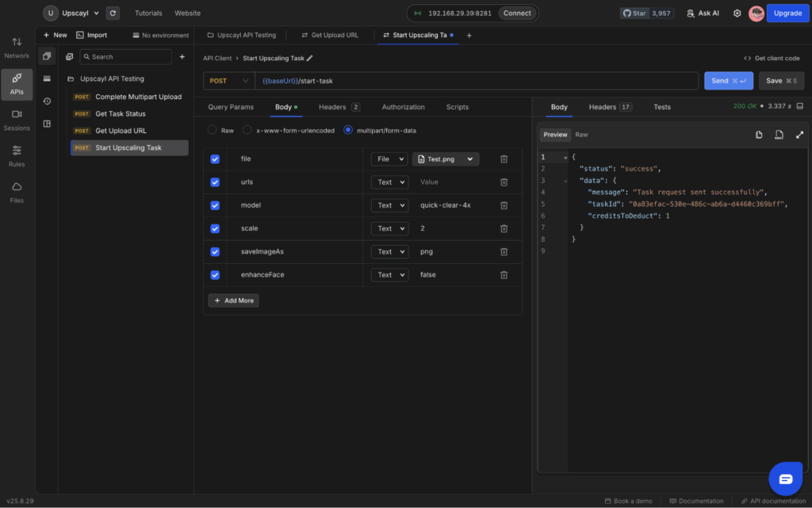Viewport: 812px width, 508px height.
Task: Delete the enhanceFace row with trash icon
Action: click(x=504, y=275)
